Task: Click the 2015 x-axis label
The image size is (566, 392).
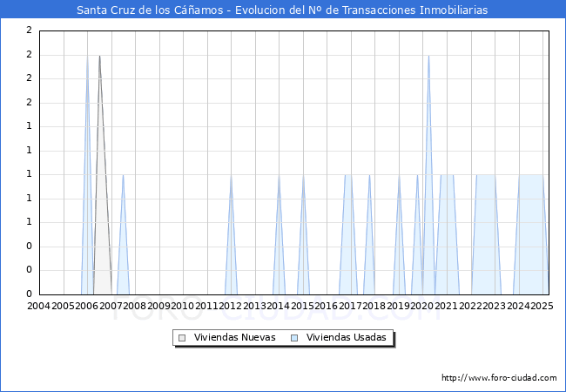Action: 302,306
